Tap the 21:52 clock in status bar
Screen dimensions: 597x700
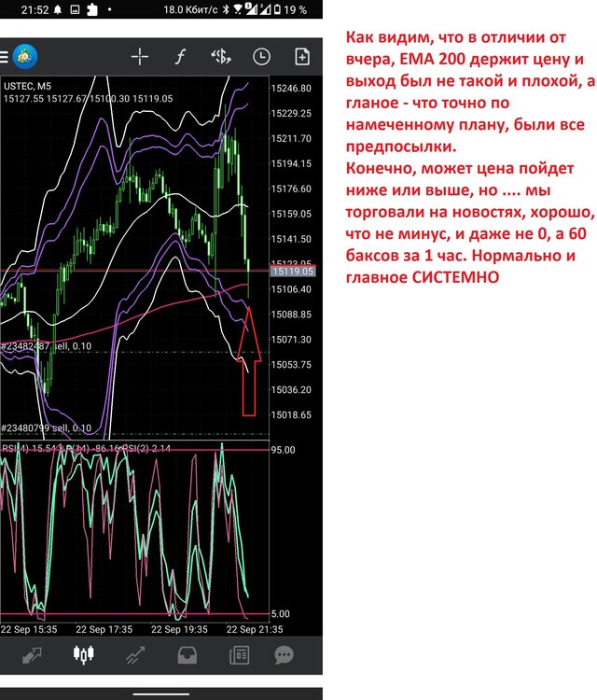[x=35, y=10]
